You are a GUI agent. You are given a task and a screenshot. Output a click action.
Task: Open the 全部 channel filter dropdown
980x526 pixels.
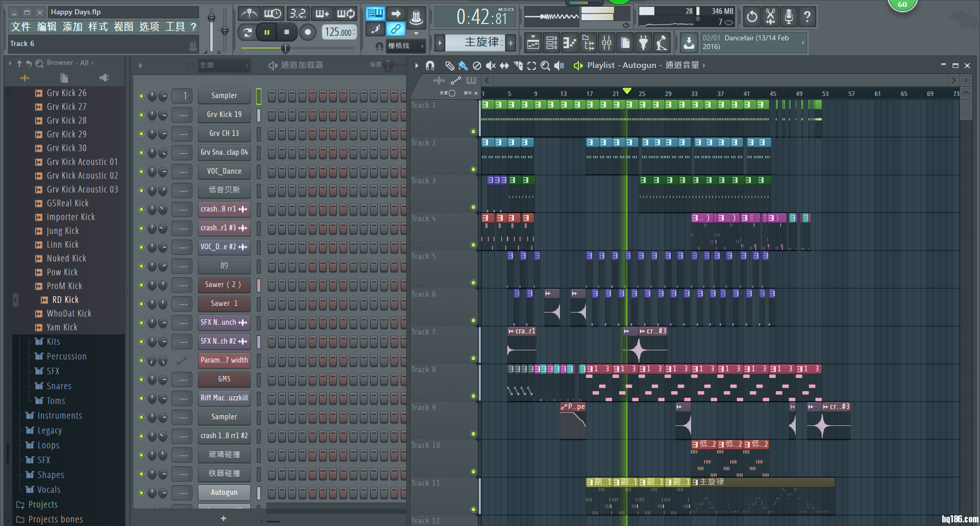click(224, 65)
